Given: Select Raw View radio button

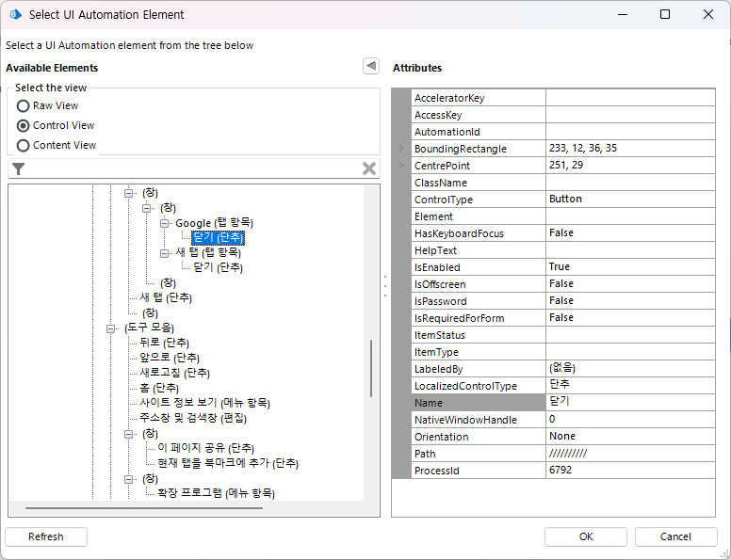Looking at the screenshot, I should point(24,106).
